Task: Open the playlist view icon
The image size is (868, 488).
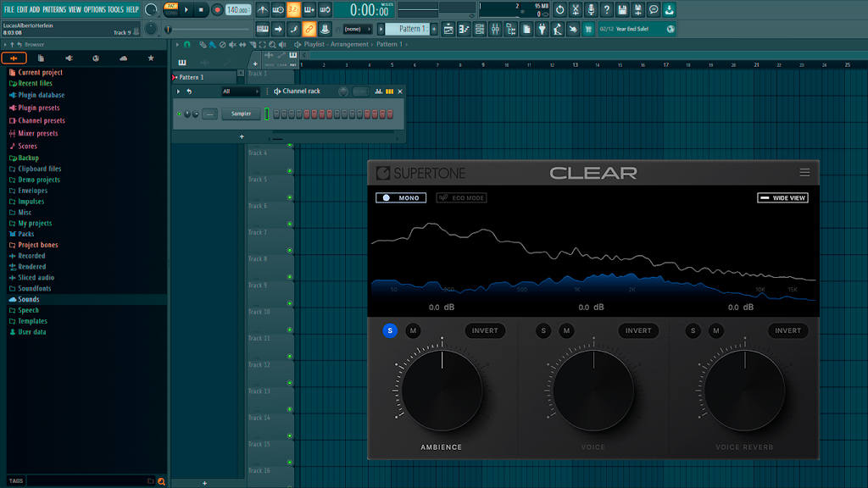Action: (448, 29)
